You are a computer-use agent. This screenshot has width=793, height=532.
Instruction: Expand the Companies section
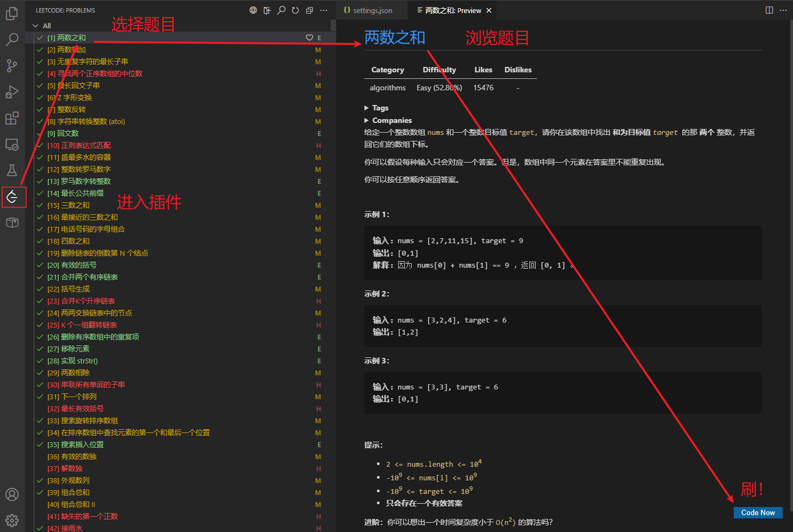click(x=388, y=120)
